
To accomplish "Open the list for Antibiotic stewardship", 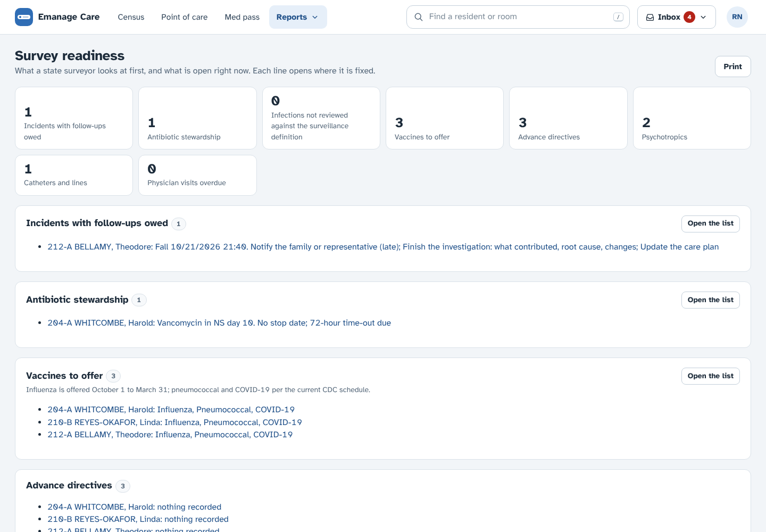I will coord(710,300).
